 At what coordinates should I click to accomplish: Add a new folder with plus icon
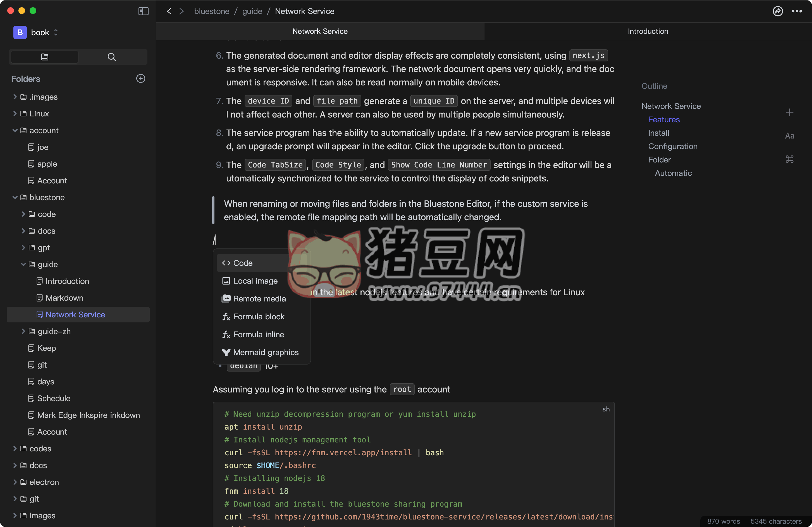pyautogui.click(x=140, y=78)
